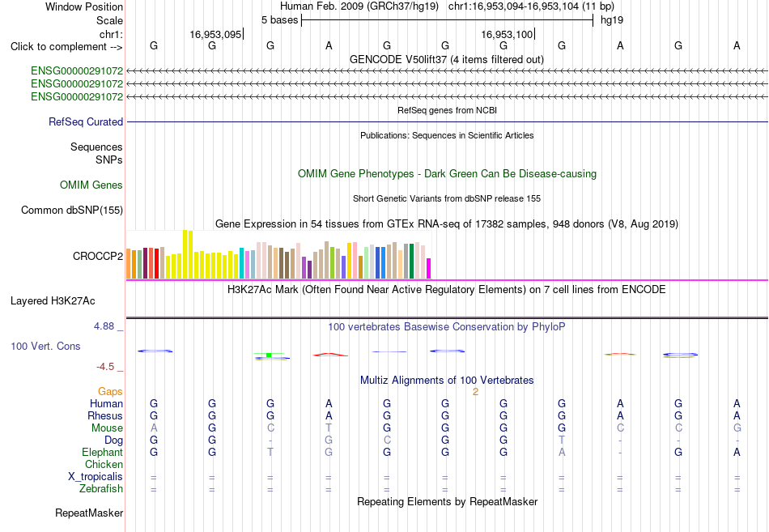Click the SNPs track label

(x=109, y=160)
